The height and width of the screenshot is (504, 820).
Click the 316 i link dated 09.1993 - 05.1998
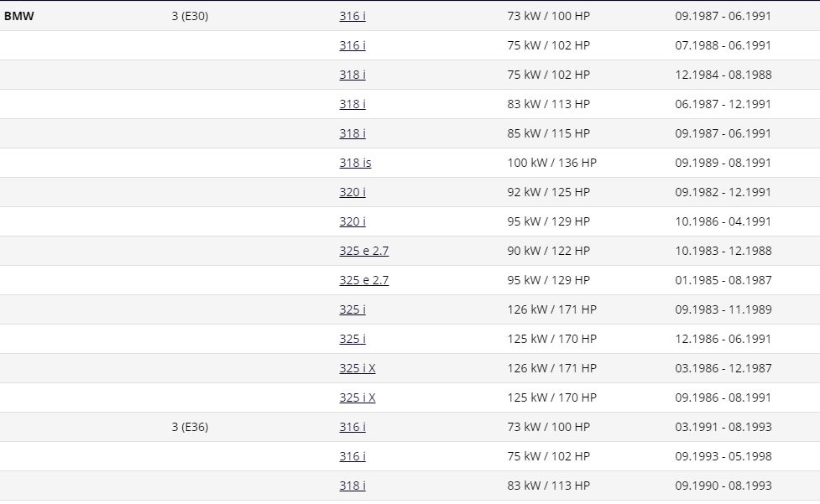pyautogui.click(x=352, y=456)
